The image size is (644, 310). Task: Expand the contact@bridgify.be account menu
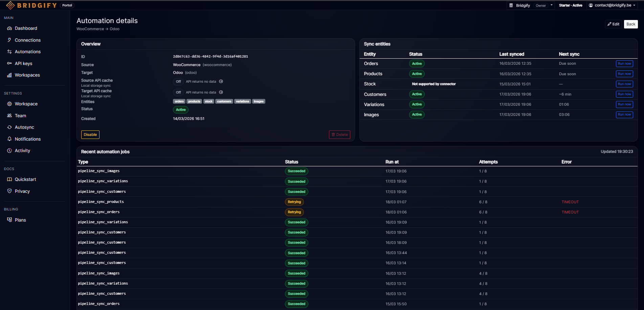pos(612,5)
